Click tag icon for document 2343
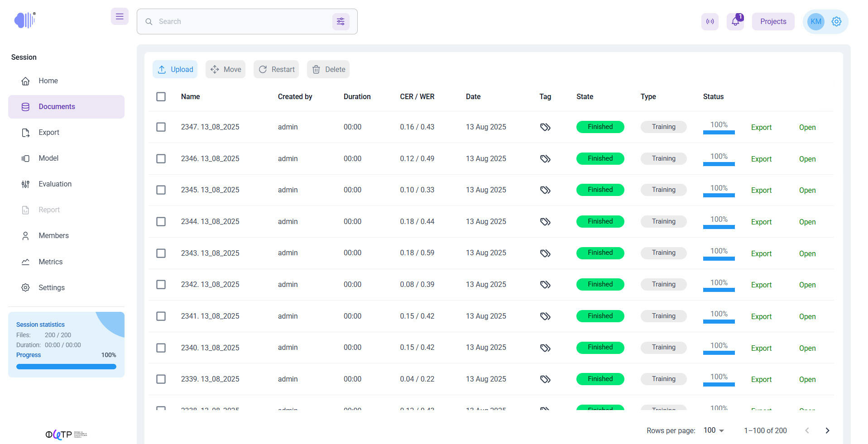 (545, 253)
